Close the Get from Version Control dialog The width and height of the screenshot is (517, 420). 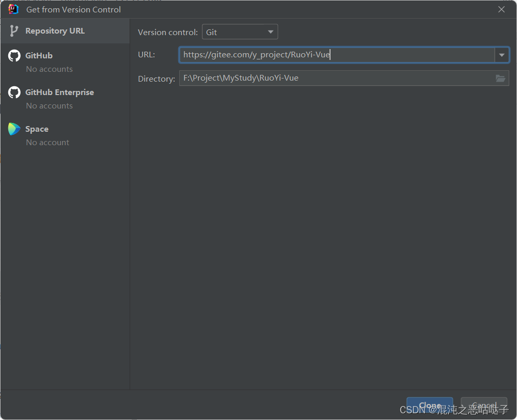(x=501, y=10)
